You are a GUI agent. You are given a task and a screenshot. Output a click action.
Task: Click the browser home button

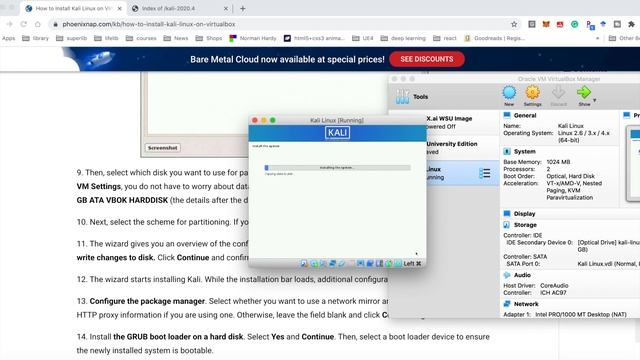click(38, 24)
